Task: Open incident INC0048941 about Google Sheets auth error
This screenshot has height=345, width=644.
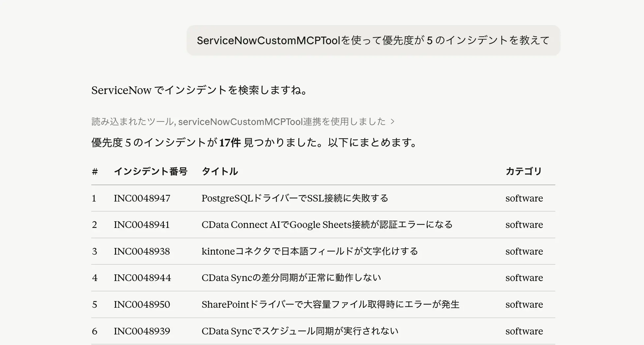Action: pyautogui.click(x=142, y=225)
